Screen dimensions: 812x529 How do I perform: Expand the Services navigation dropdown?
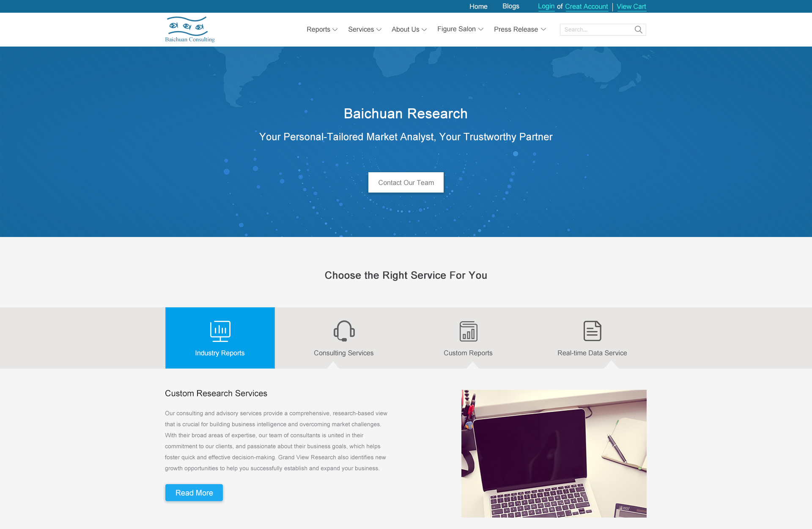364,30
